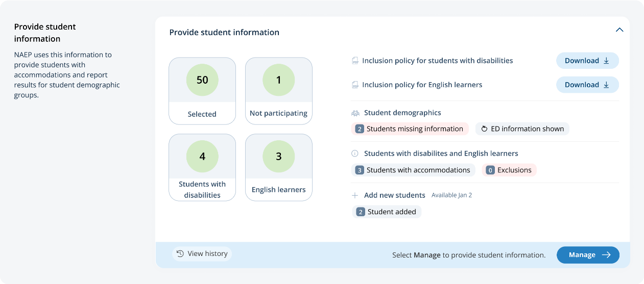Screen dimensions: 644x284
Task: Select the English learners card
Action: click(x=278, y=167)
